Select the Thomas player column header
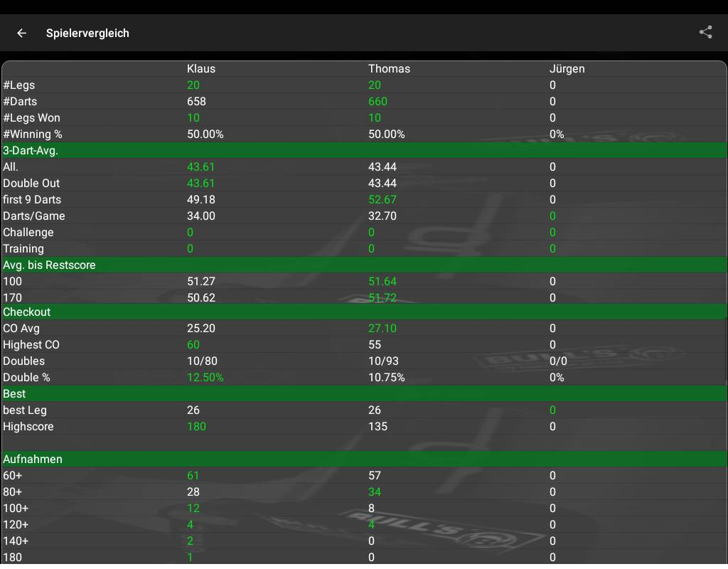 [x=389, y=69]
